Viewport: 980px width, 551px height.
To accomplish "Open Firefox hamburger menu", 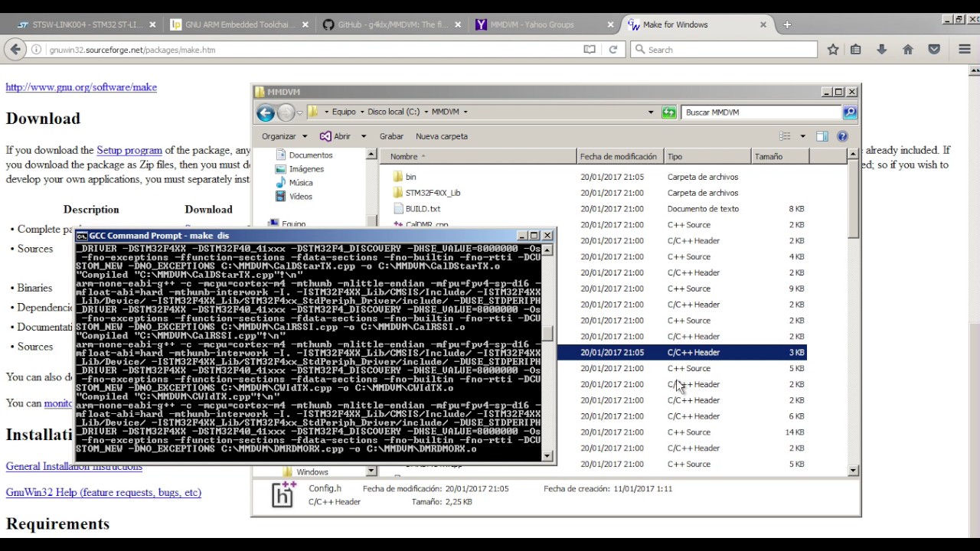I will (x=965, y=50).
